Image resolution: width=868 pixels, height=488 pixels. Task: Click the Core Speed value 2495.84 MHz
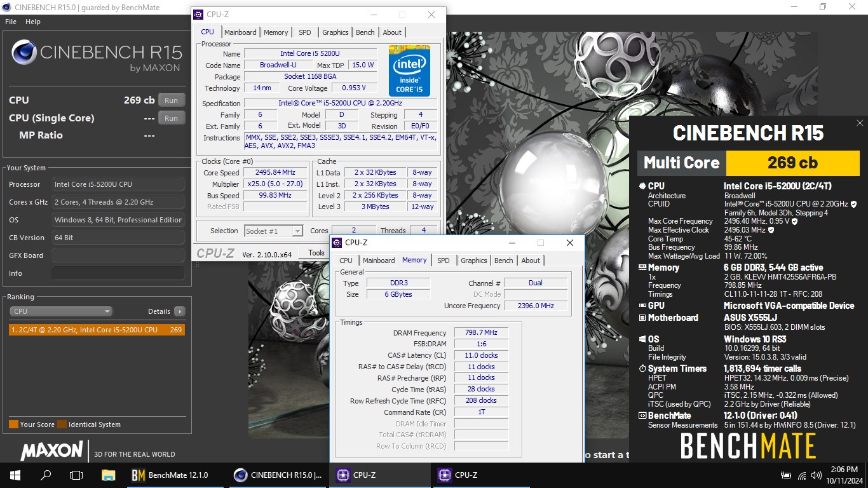pos(275,173)
